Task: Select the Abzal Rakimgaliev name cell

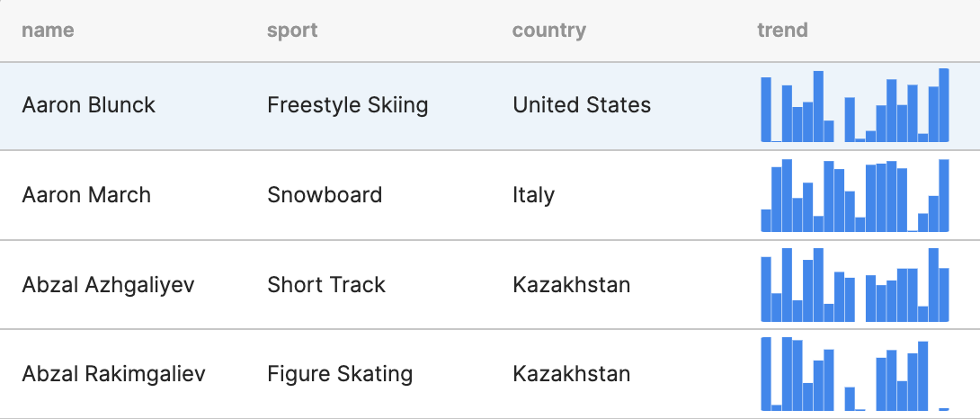Action: pyautogui.click(x=114, y=375)
